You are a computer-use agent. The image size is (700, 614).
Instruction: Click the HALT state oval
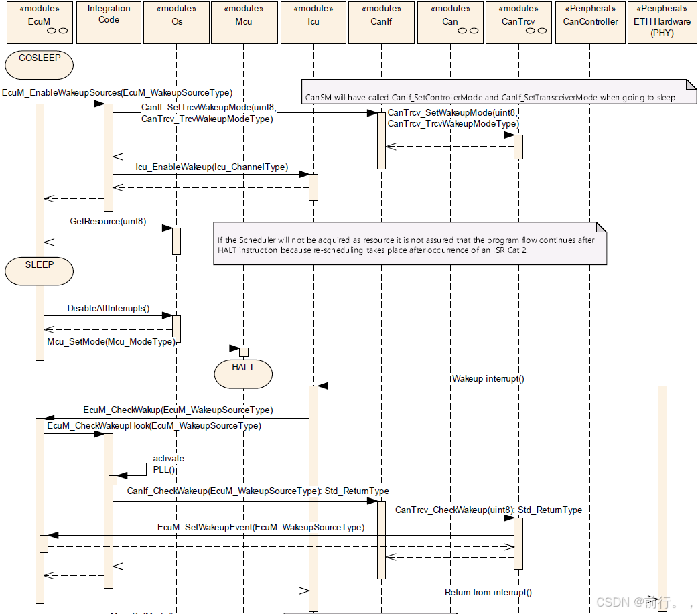tap(243, 374)
